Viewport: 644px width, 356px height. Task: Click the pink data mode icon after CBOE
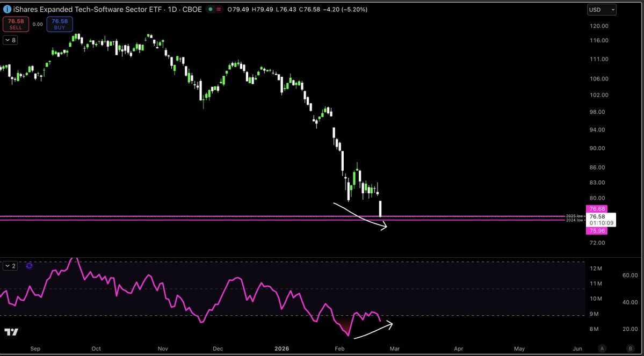point(219,9)
